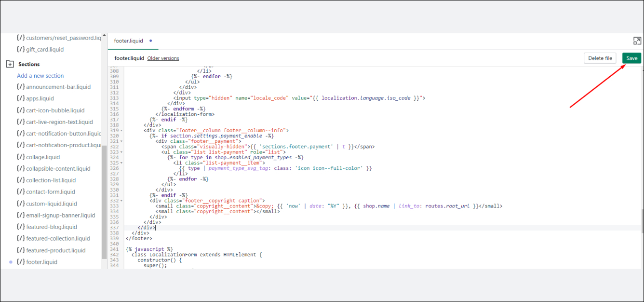644x302 pixels.
Task: Collapse the Sections folder icon
Action: 10,64
